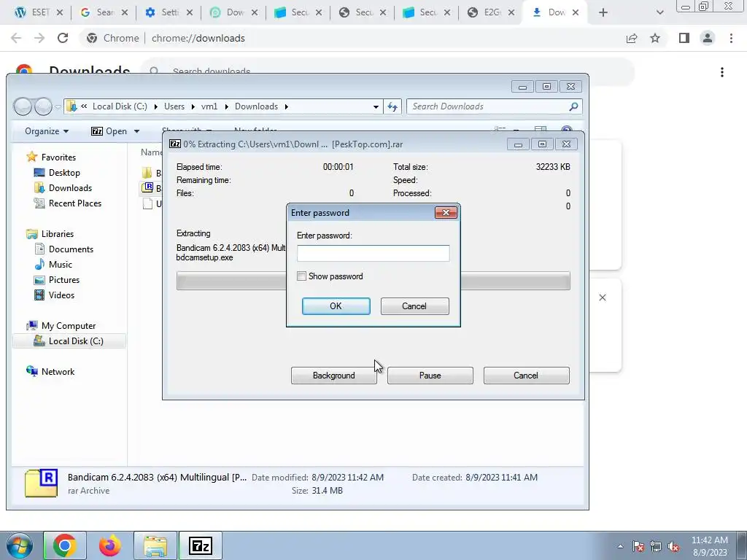The width and height of the screenshot is (747, 560).
Task: Bookmark this page with star icon
Action: [x=655, y=38]
